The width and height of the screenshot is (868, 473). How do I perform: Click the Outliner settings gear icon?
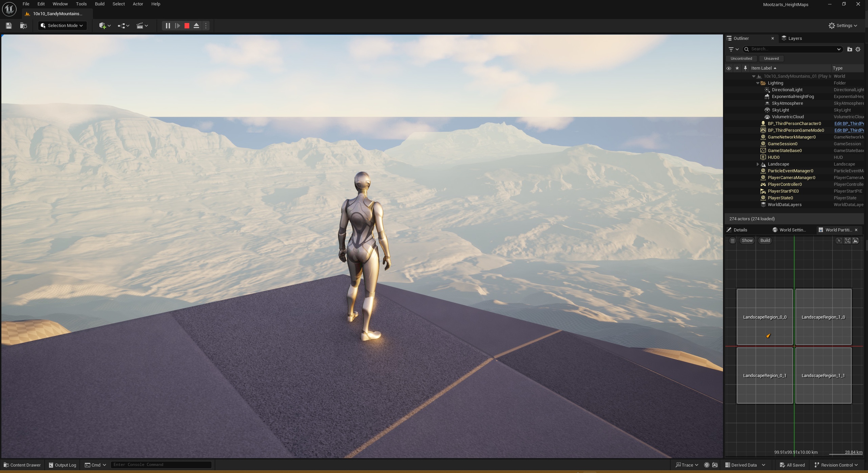click(x=858, y=49)
